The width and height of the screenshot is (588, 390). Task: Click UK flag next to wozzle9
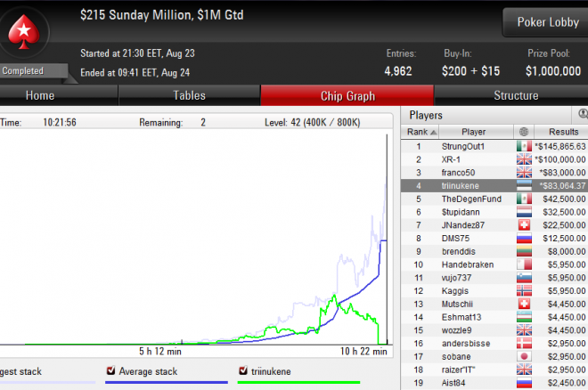click(x=524, y=330)
